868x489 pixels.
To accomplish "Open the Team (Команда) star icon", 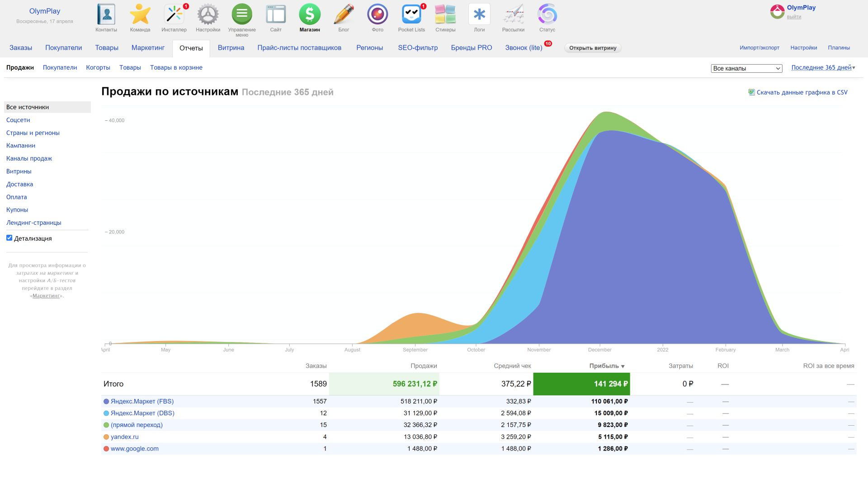I will [140, 15].
